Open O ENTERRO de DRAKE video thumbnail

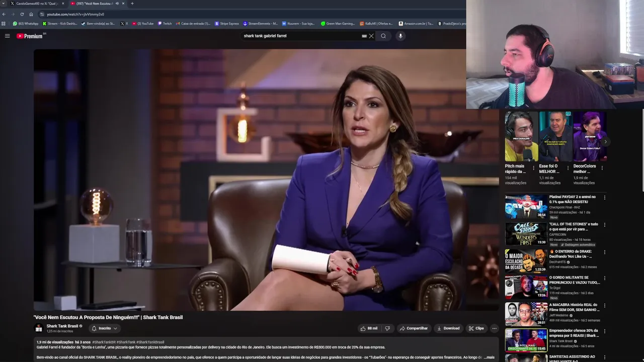point(526,260)
